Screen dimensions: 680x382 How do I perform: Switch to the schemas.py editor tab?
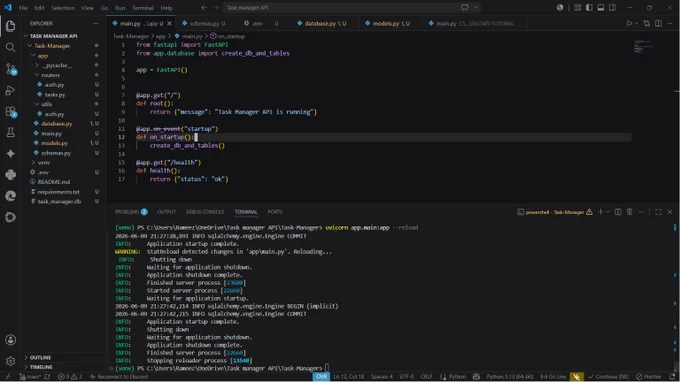coord(207,23)
